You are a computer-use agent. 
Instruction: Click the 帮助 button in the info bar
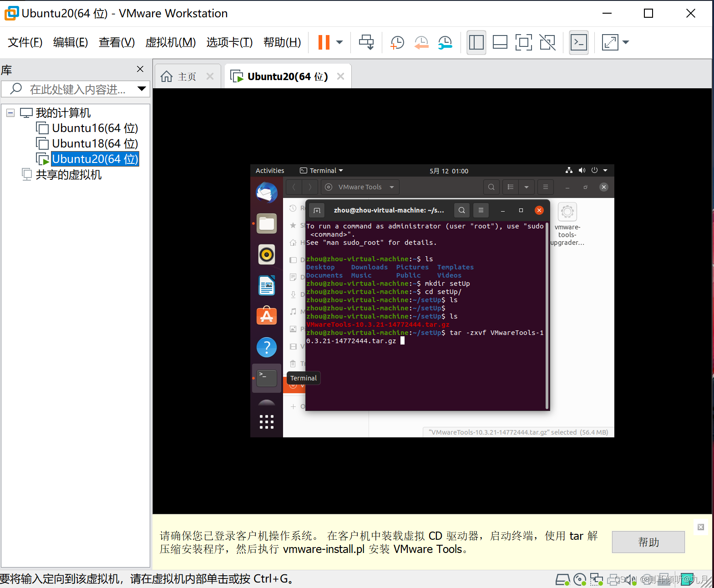(648, 542)
